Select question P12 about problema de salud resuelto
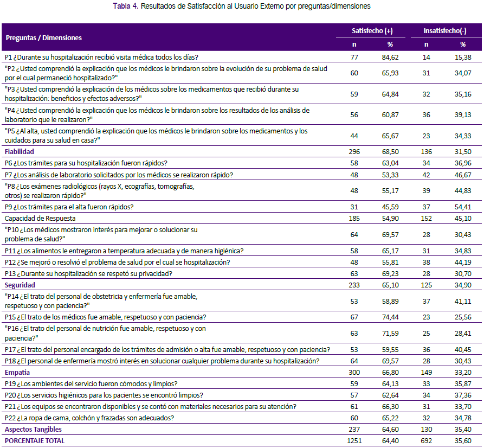 (117, 263)
